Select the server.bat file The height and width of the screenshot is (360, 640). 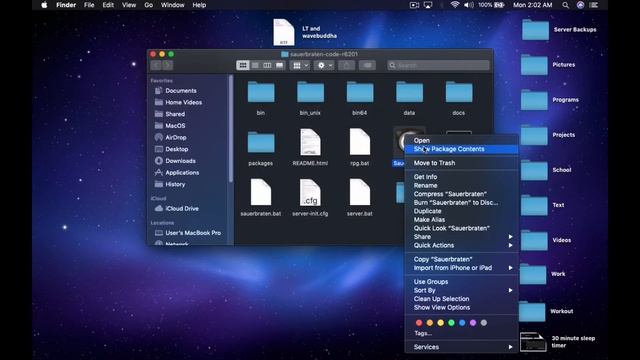pos(360,198)
